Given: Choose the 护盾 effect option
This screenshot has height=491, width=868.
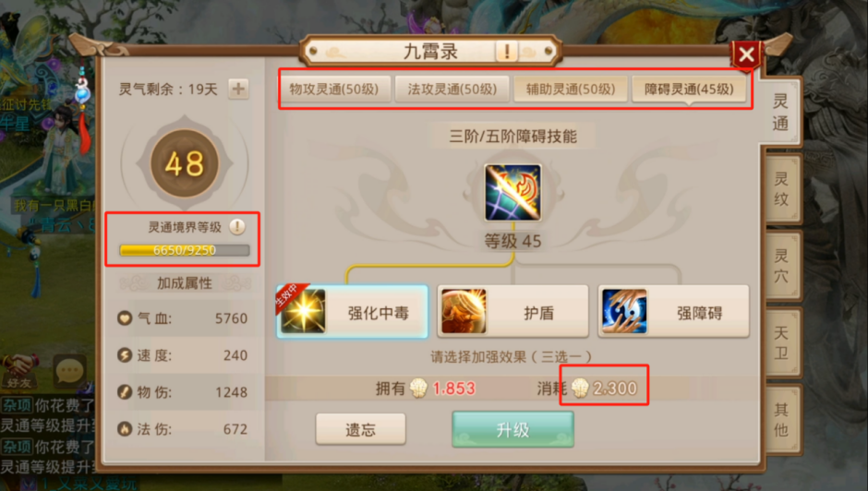Looking at the screenshot, I should (x=512, y=312).
